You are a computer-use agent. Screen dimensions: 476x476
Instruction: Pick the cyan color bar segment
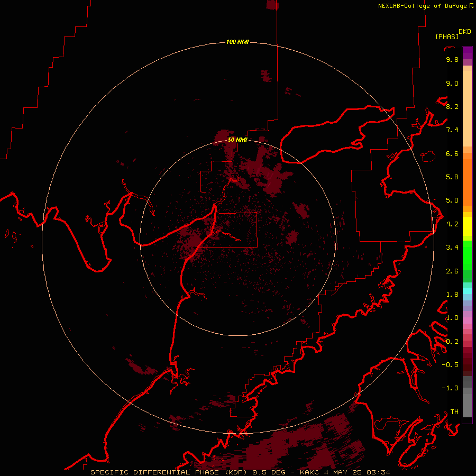click(x=467, y=291)
